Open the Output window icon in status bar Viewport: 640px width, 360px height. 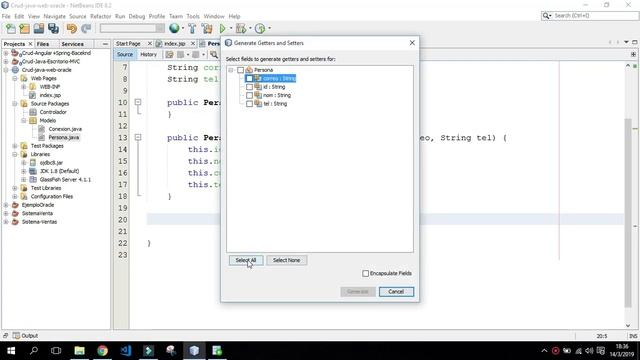(16, 336)
